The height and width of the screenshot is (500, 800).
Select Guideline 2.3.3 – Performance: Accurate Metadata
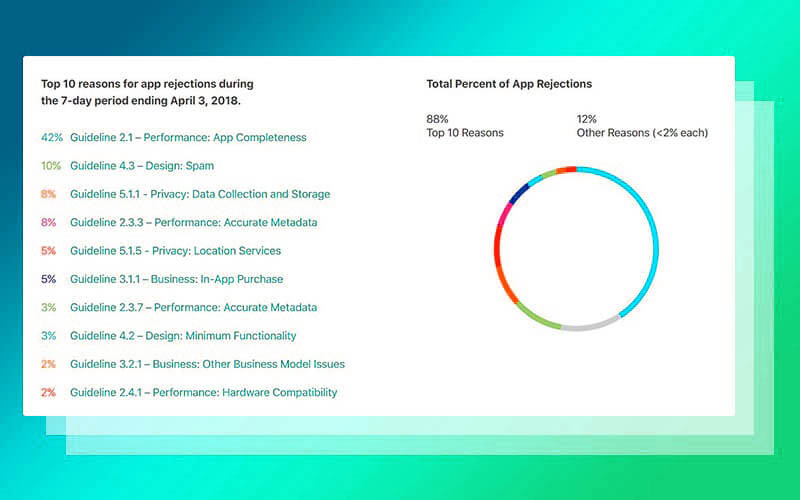click(x=193, y=222)
